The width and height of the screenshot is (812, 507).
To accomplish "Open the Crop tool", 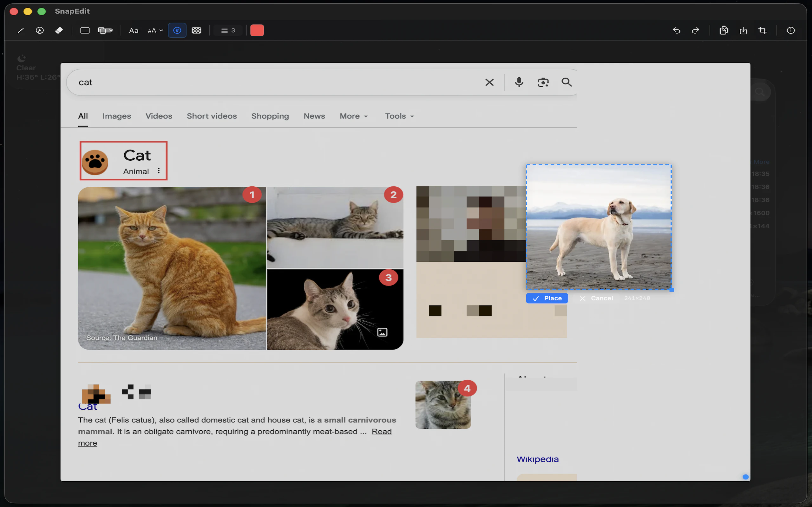I will [x=763, y=30].
